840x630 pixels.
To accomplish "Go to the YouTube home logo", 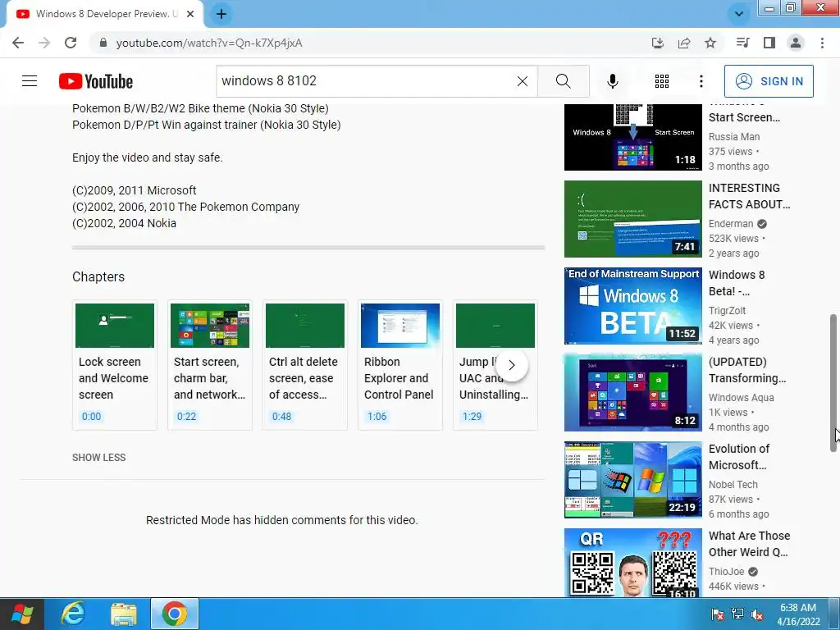I will point(96,81).
